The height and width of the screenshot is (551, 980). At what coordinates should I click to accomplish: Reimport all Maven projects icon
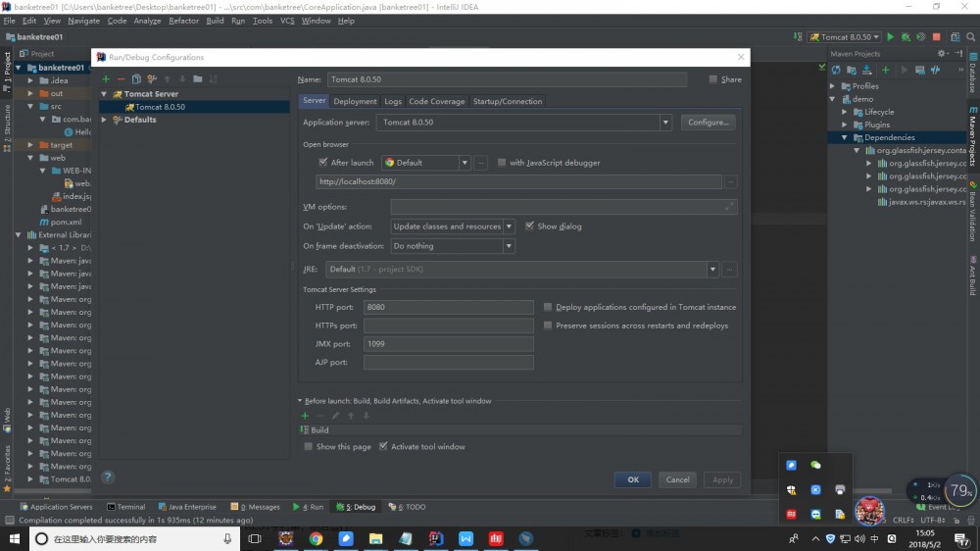(836, 70)
